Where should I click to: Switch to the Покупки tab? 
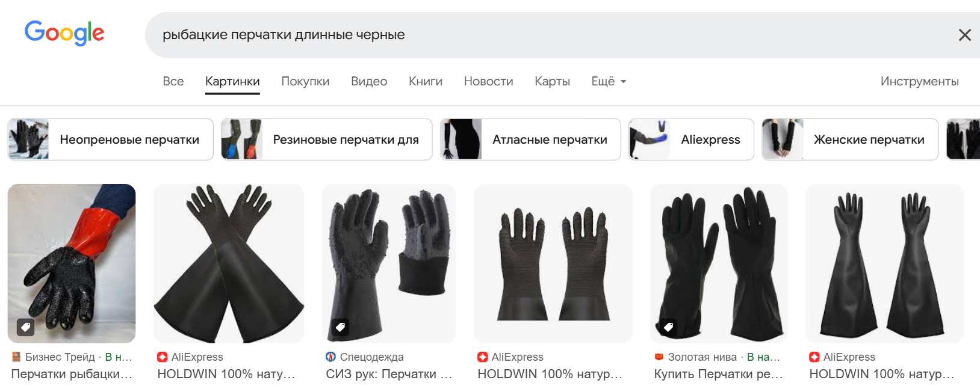tap(305, 81)
